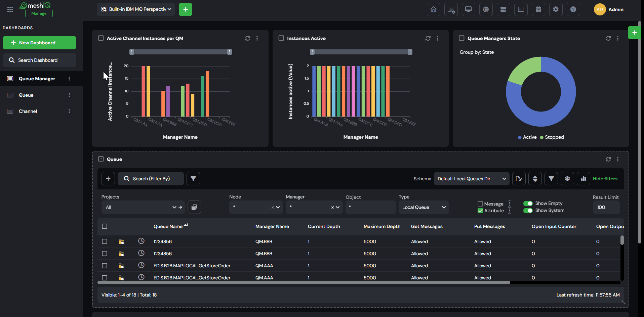Open the settings gear in top toolbar
The width and height of the screenshot is (644, 317).
(556, 9)
